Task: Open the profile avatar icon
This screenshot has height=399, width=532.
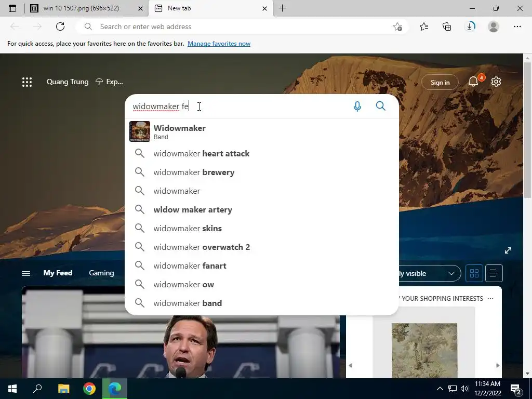Action: point(494,26)
